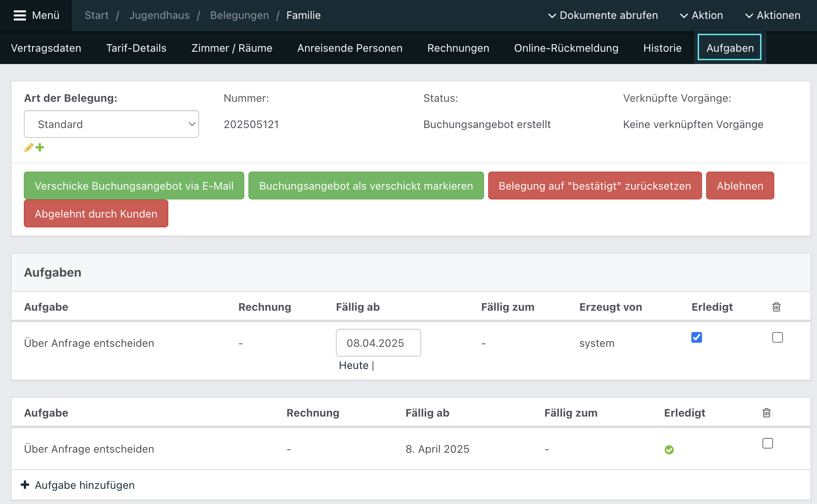Click the booking number 202505121
Image resolution: width=817 pixels, height=504 pixels.
(x=251, y=124)
